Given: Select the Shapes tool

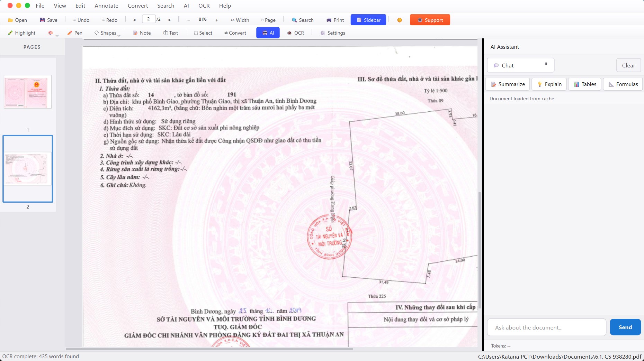Looking at the screenshot, I should pyautogui.click(x=105, y=33).
